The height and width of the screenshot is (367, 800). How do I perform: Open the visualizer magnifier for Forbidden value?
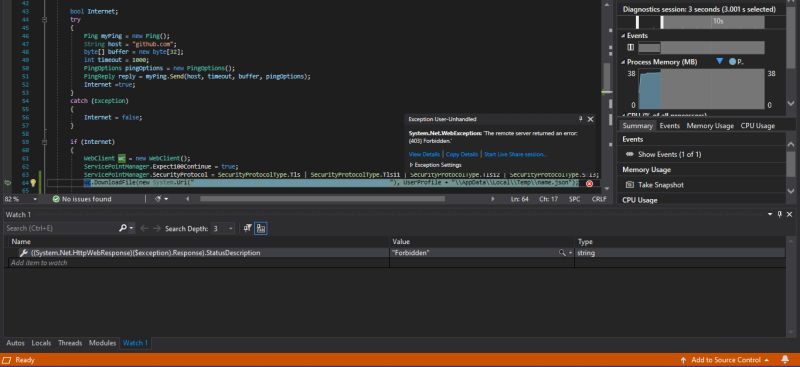pos(562,253)
